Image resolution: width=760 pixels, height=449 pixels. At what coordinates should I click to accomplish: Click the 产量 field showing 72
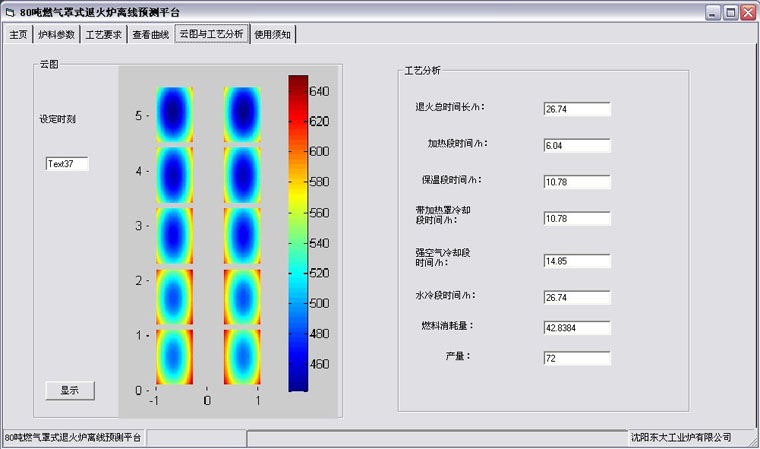577,357
